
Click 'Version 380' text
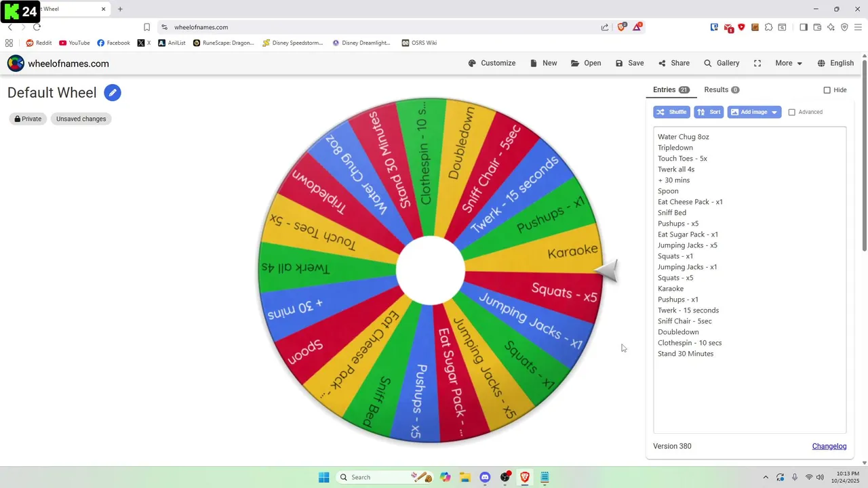click(x=672, y=446)
